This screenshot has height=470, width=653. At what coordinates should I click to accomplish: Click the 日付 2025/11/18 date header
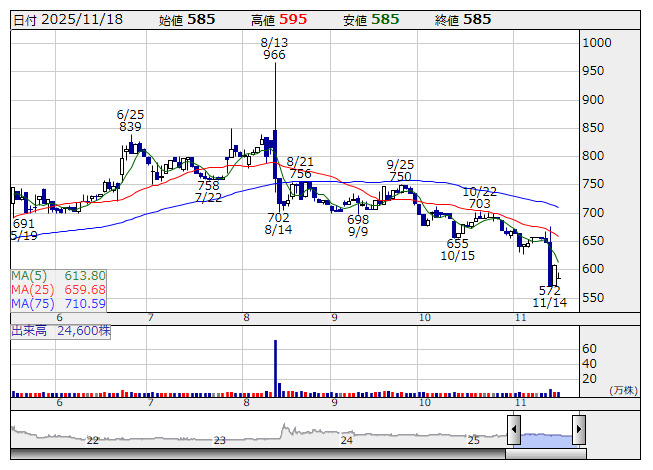68,20
